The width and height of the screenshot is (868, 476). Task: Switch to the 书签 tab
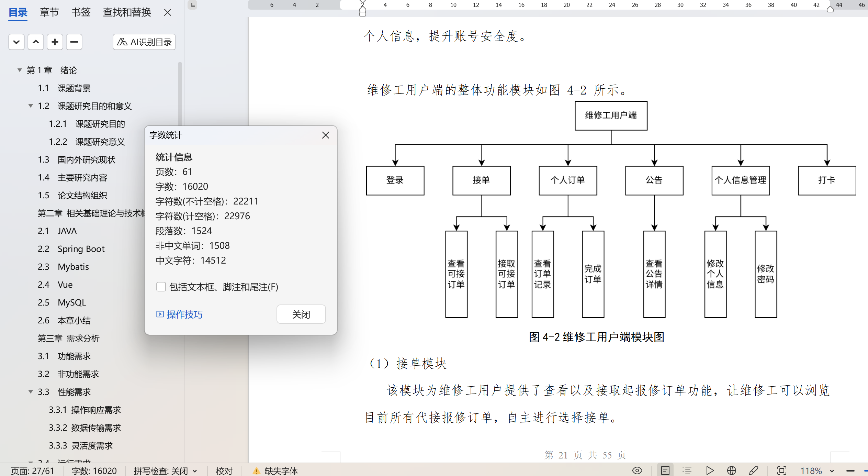81,12
